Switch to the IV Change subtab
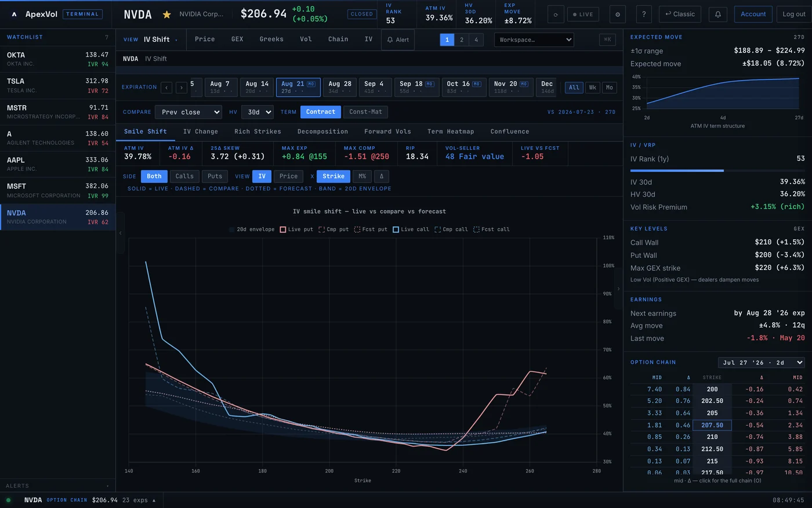Image resolution: width=812 pixels, height=508 pixels. point(201,132)
